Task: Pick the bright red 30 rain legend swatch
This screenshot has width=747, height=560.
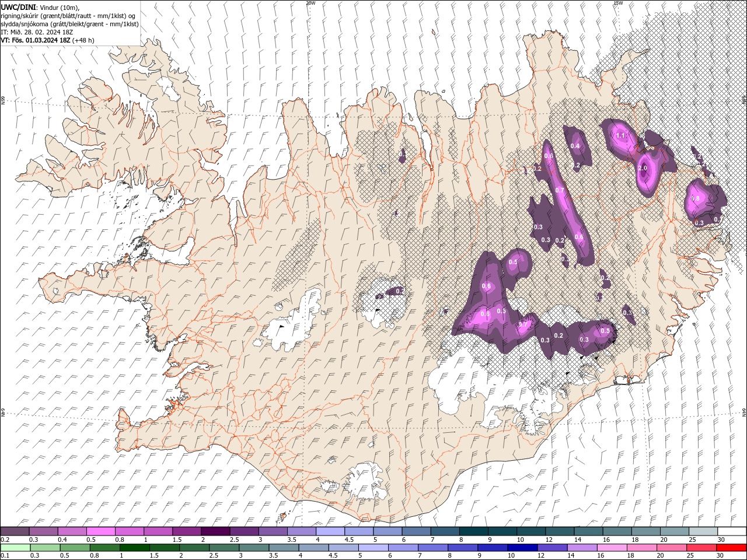Action: point(731,548)
